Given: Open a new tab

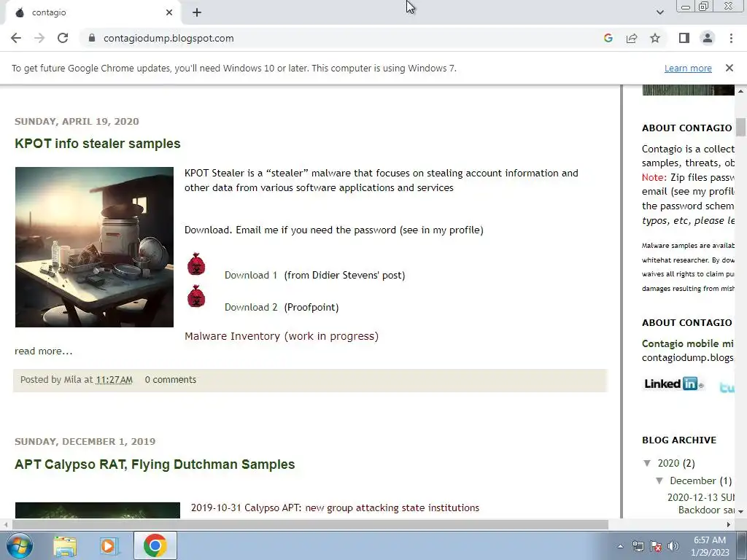Looking at the screenshot, I should tap(197, 12).
